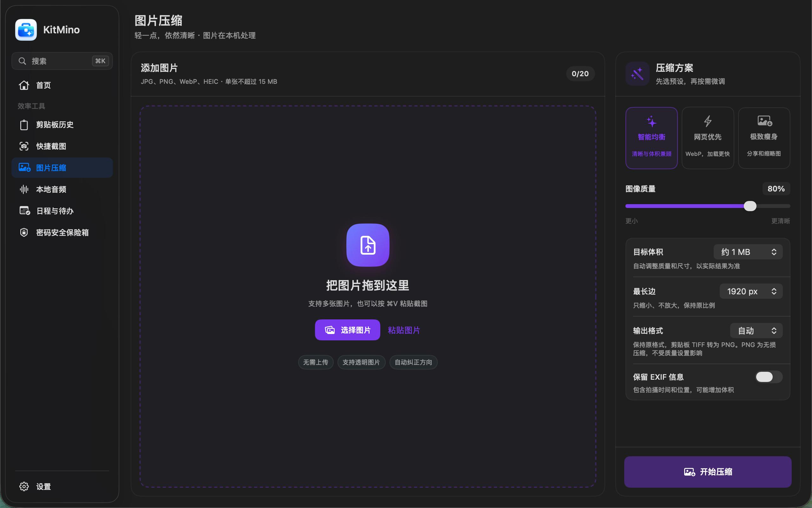
Task: Open the 输出格式 自动 dropdown
Action: point(756,331)
